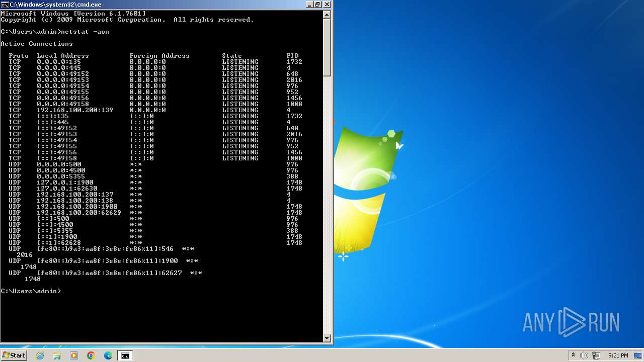Screen dimensions: 644x362
Task: Click the 9:21 PM clock
Action: (x=618, y=355)
